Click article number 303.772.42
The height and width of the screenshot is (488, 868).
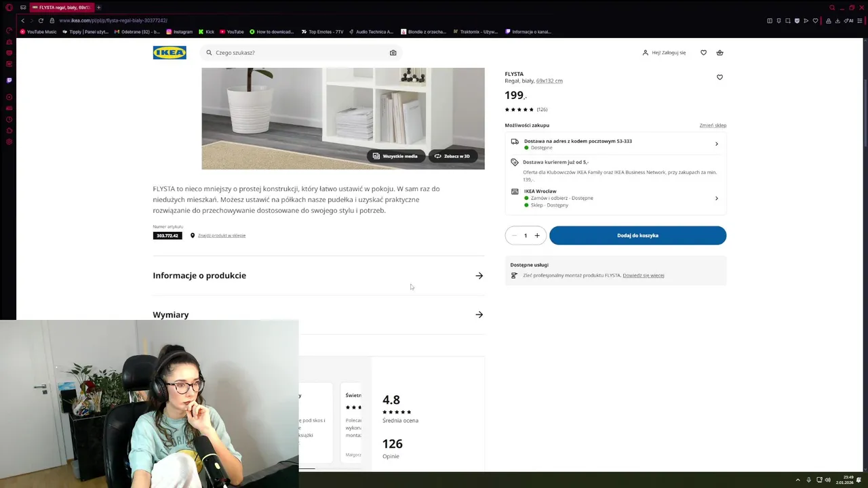(x=167, y=236)
